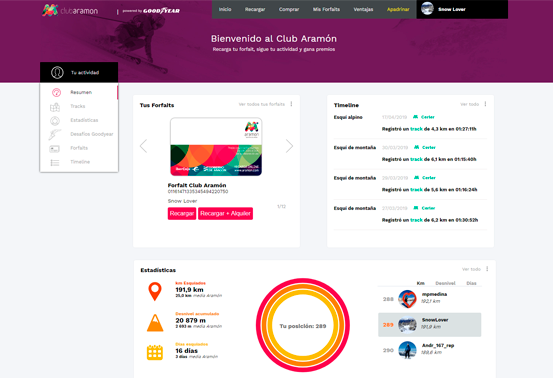Click SnowLover's avatar in ranking
This screenshot has height=378, width=553.
click(x=407, y=325)
